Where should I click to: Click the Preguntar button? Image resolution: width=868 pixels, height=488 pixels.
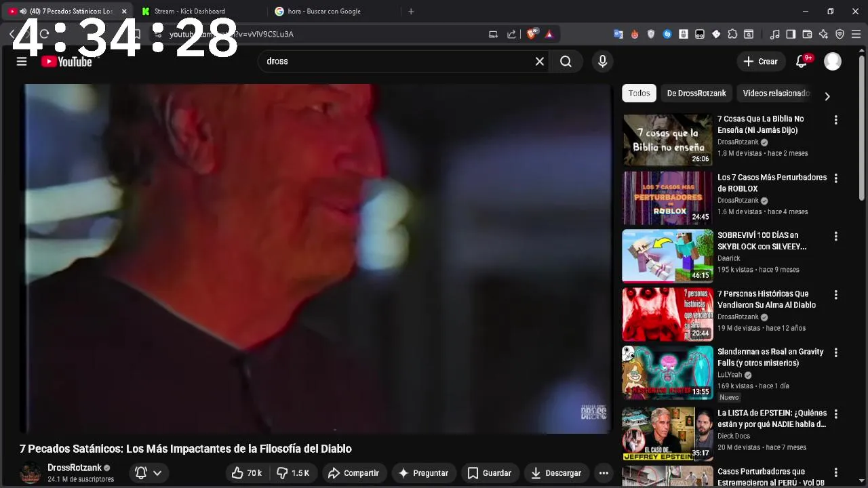coord(423,473)
